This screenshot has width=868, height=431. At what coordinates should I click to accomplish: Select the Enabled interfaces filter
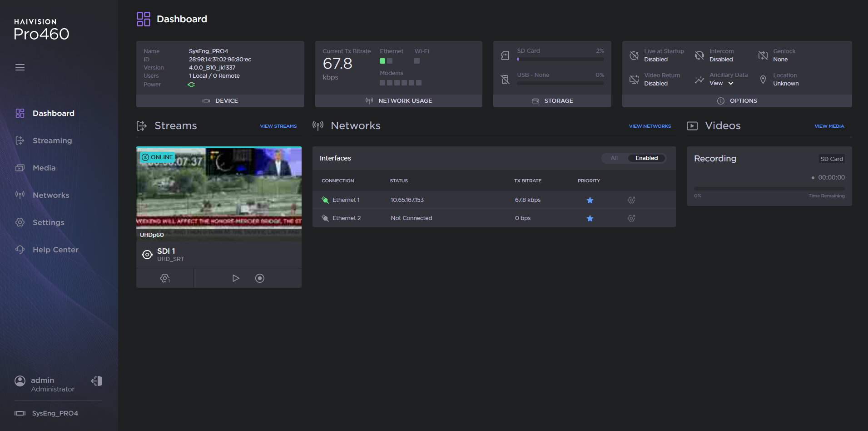coord(646,158)
